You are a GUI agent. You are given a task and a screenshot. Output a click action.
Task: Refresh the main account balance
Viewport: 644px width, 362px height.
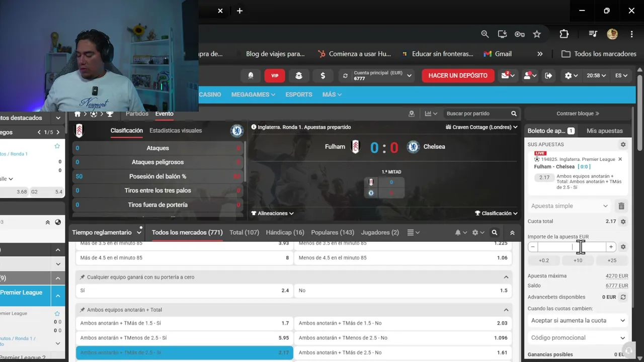pyautogui.click(x=345, y=76)
